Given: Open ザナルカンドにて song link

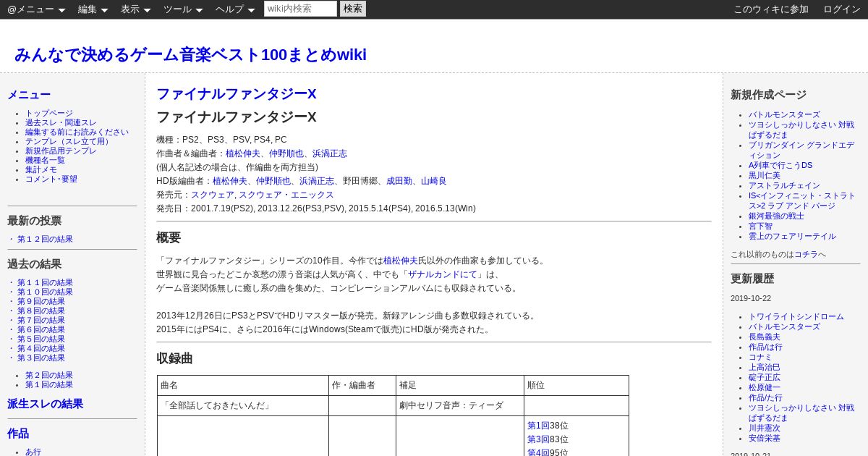Looking at the screenshot, I should tap(443, 274).
